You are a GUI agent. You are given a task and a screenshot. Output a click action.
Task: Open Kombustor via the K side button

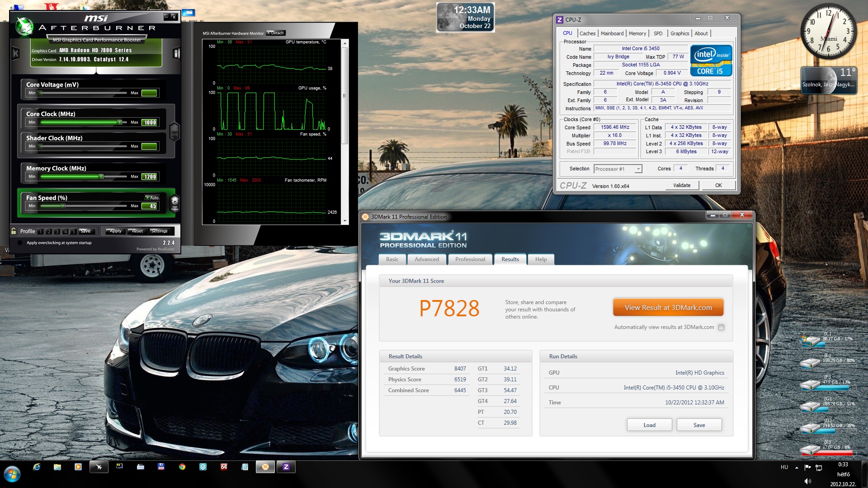coord(16,54)
